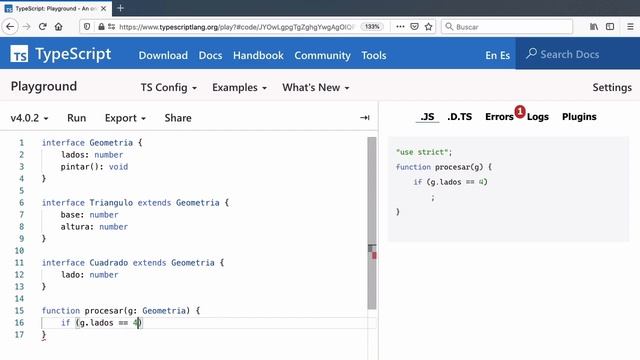Collapse the editor sidebar with arrow icon
This screenshot has width=640, height=360.
coord(364,118)
